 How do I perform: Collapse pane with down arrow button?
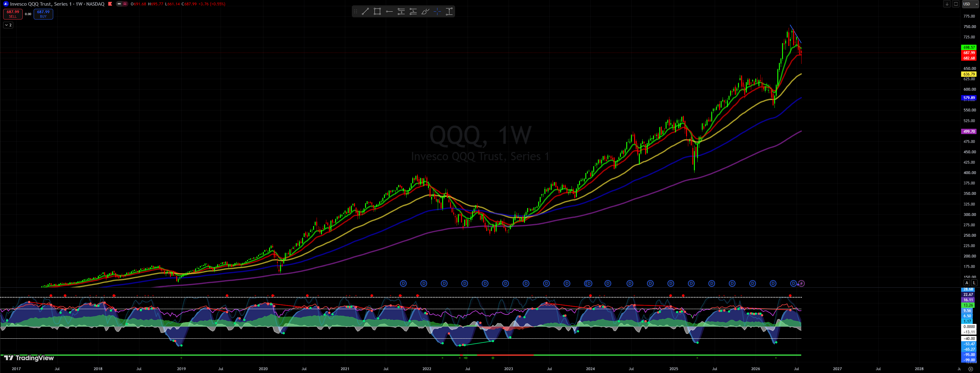[x=947, y=4]
